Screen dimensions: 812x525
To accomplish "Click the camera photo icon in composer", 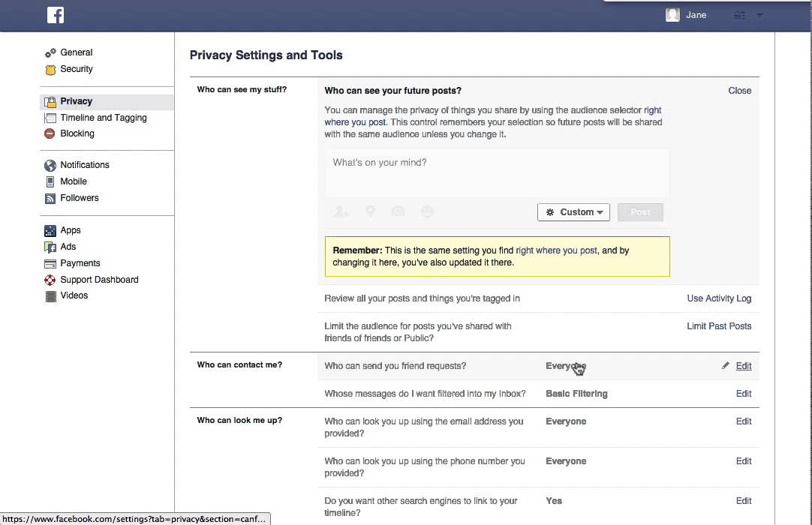I will 398,212.
